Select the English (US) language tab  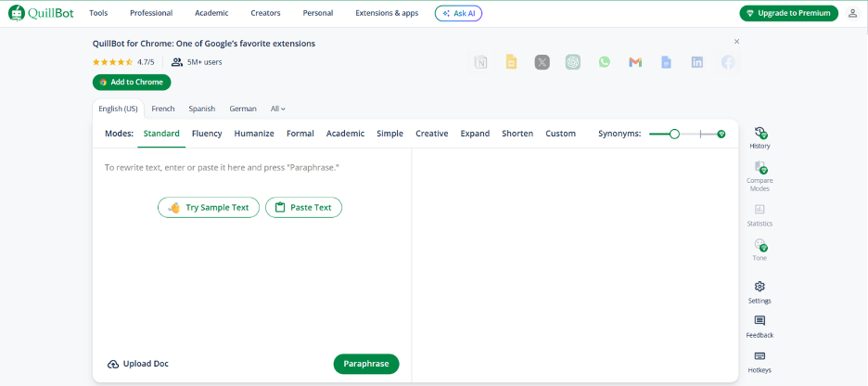point(118,109)
